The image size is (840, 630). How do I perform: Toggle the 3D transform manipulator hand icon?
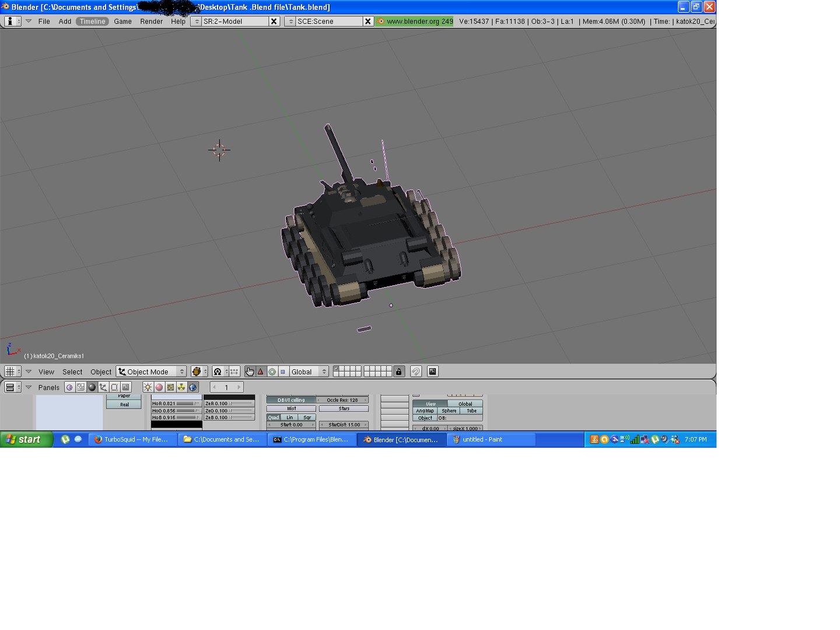coord(250,372)
